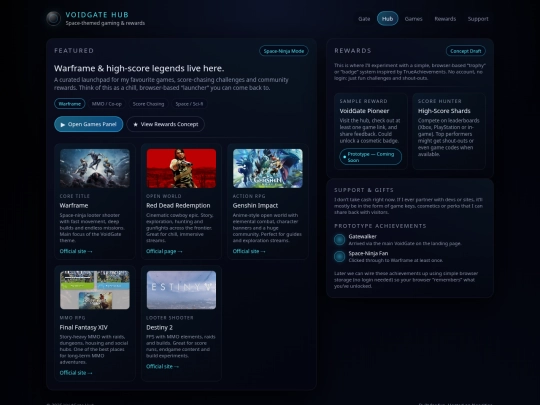Screen dimensions: 540x405
Task: Select the Score Chasing filter chip
Action: click(x=148, y=104)
